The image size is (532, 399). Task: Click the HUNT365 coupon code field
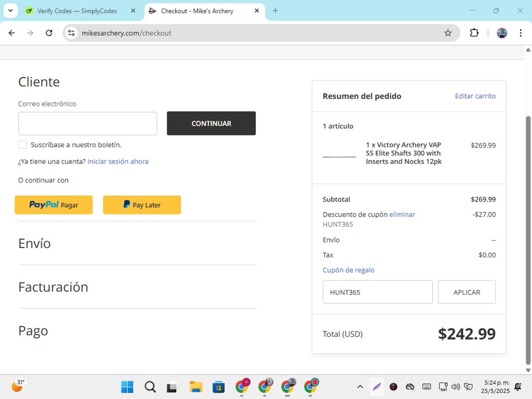coord(378,292)
